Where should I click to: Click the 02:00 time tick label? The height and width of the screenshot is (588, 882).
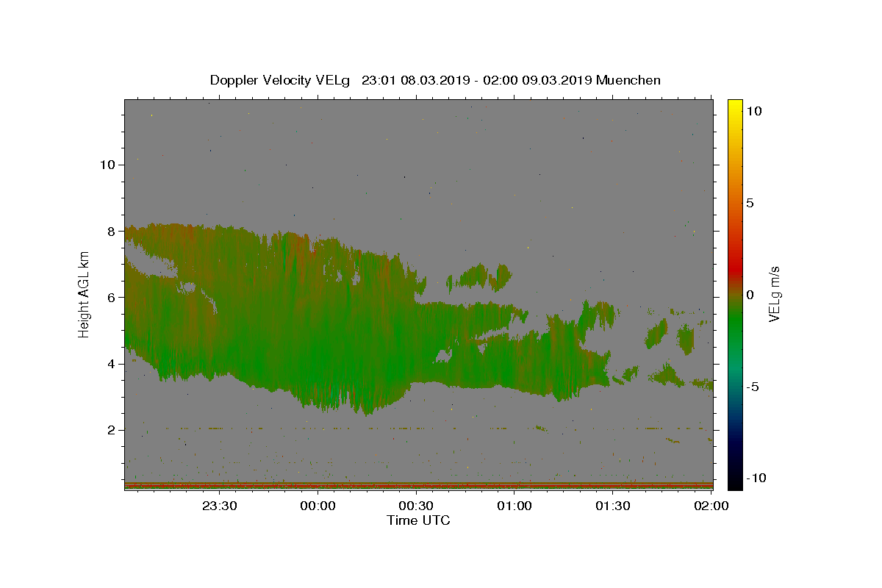[711, 506]
